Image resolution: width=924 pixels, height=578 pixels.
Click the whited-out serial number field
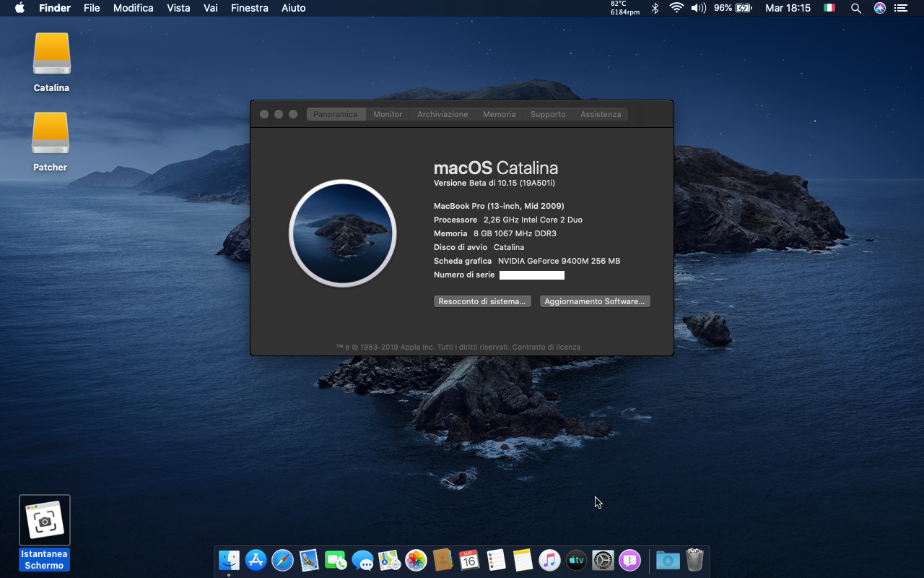tap(532, 275)
